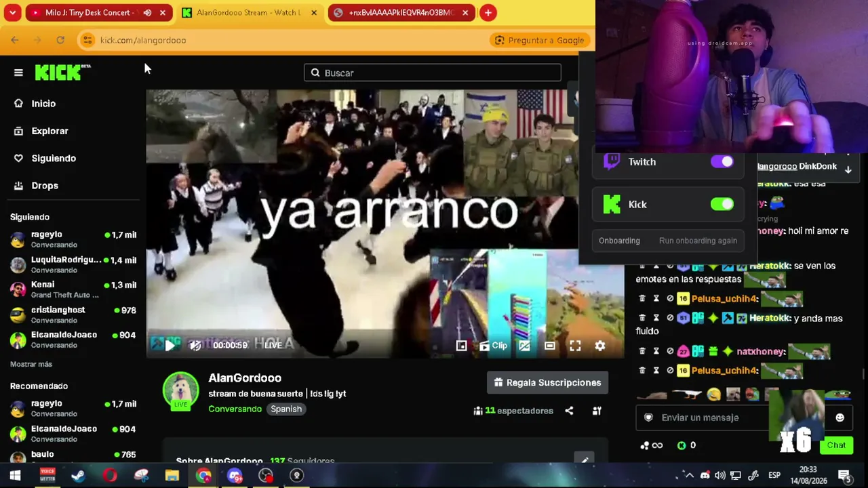Open ElcanaldeJoaco in the Siguiendo list
This screenshot has width=868, height=488.
73,340
